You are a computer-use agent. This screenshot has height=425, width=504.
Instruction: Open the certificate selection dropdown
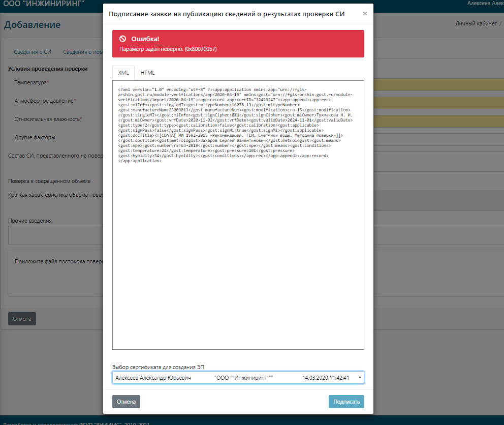238,378
